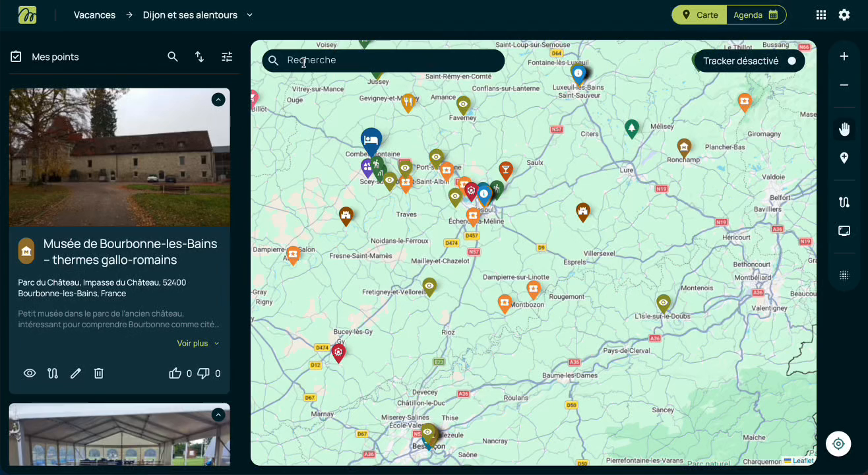Open the Dijon et ses alentours dropdown
The width and height of the screenshot is (868, 475).
click(198, 15)
